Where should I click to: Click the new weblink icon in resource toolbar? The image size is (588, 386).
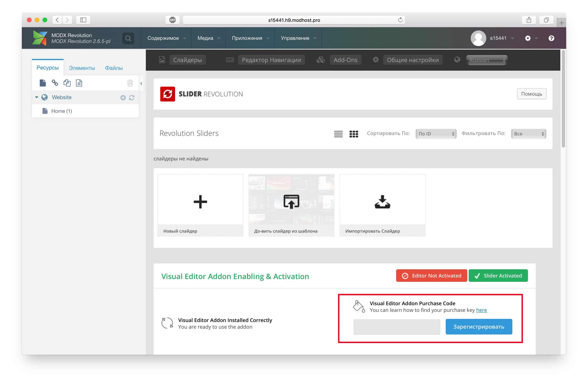click(55, 83)
